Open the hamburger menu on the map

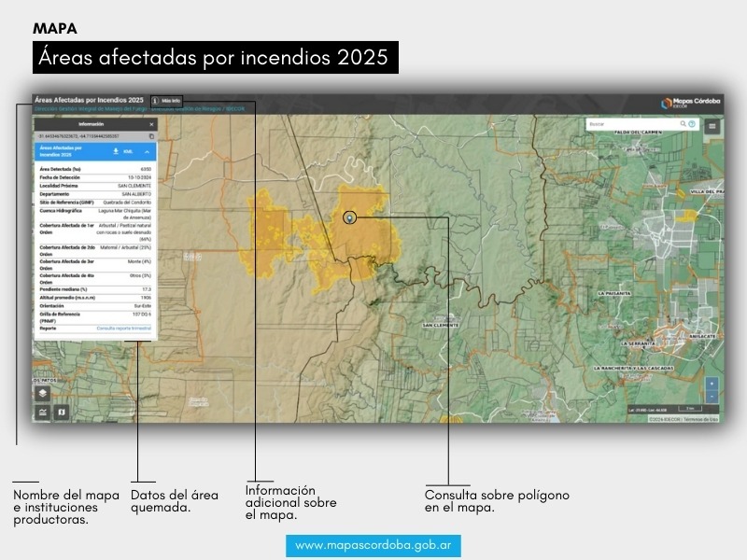712,124
